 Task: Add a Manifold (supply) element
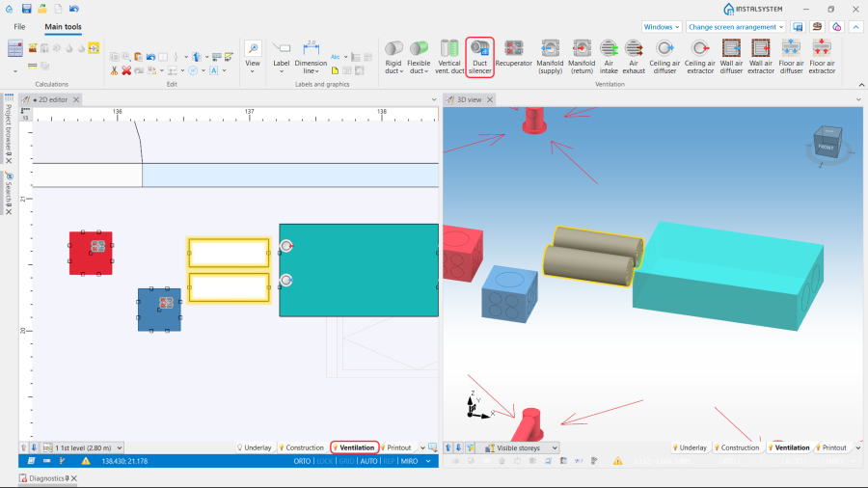click(550, 55)
